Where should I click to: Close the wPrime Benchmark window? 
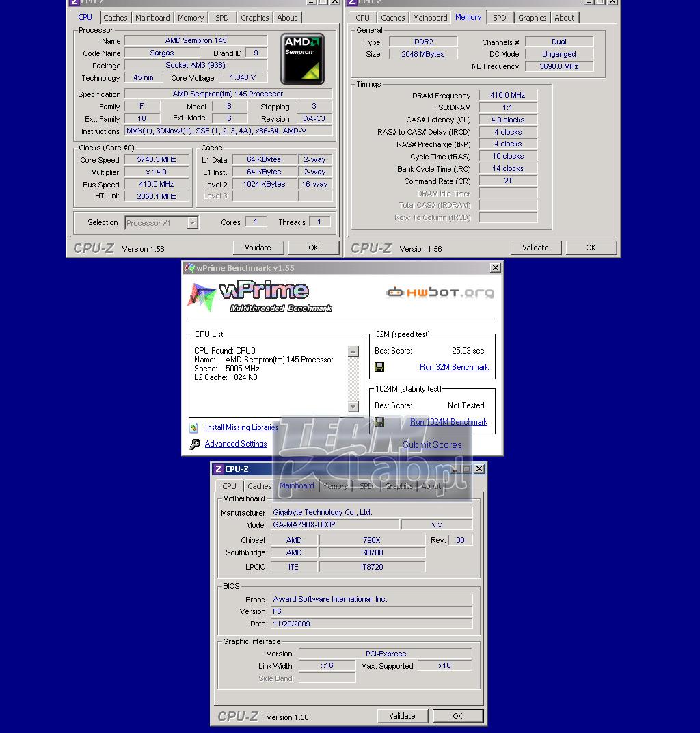point(496,268)
